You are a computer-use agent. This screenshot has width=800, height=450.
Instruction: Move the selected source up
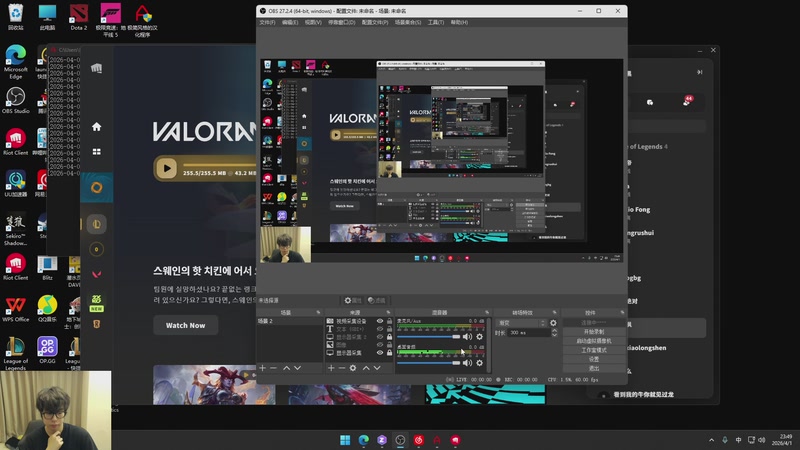point(366,368)
